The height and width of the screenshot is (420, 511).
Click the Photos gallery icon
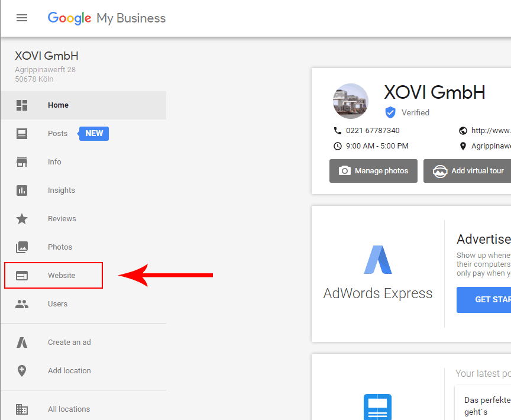(x=22, y=247)
